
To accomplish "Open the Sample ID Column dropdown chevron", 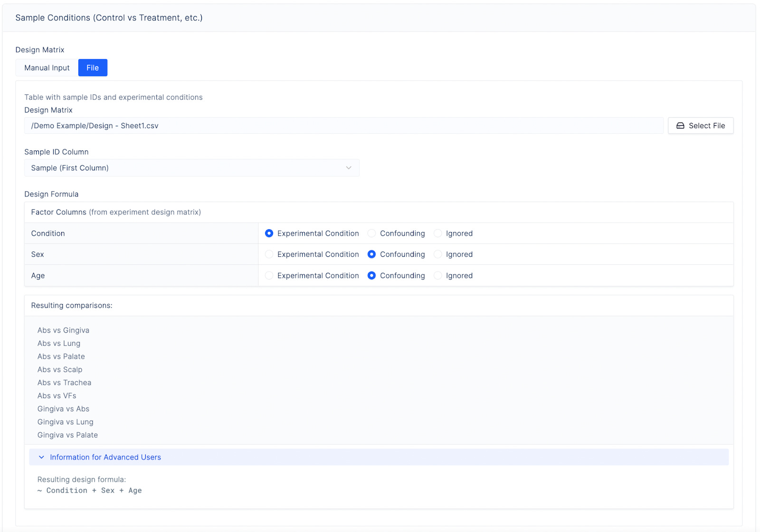I will point(349,168).
